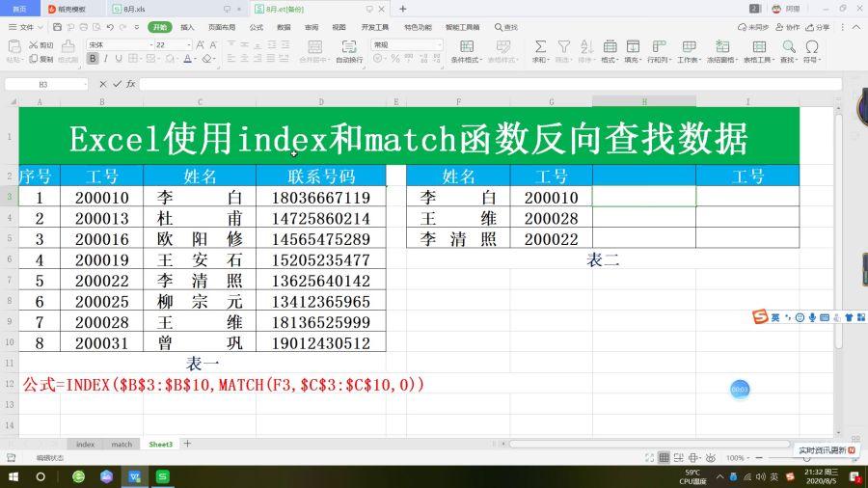This screenshot has width=868, height=488.
Task: Toggle underline formatting button
Action: coord(118,59)
